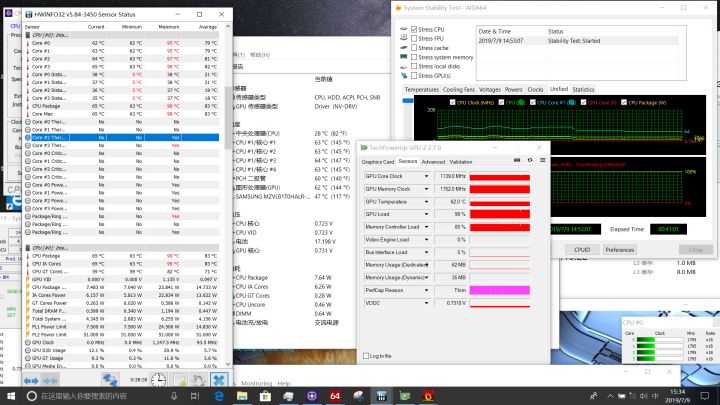Click Windows Start button
The width and height of the screenshot is (720, 405).
click(11, 396)
